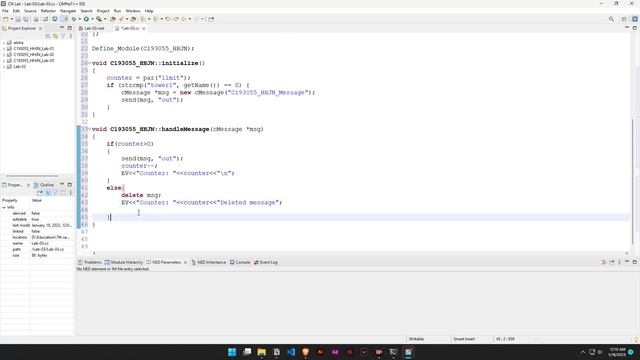
Task: Close the Project Explorer view
Action: (40, 29)
